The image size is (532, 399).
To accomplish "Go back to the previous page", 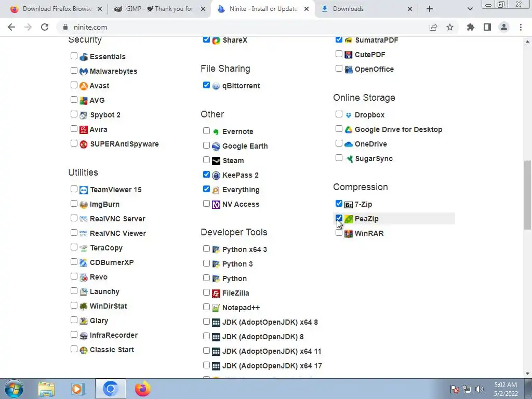I will [x=11, y=27].
